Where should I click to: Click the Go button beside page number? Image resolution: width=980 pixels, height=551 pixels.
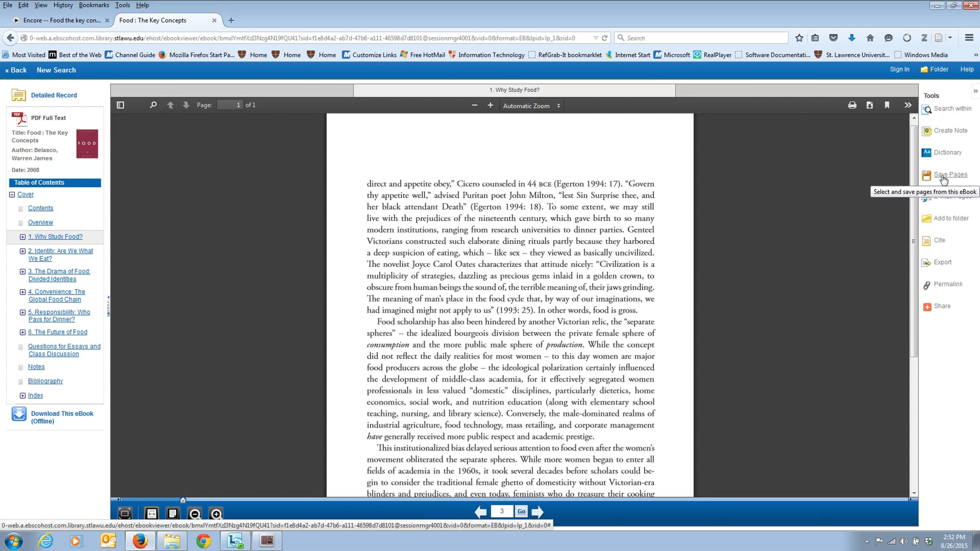[x=521, y=511]
